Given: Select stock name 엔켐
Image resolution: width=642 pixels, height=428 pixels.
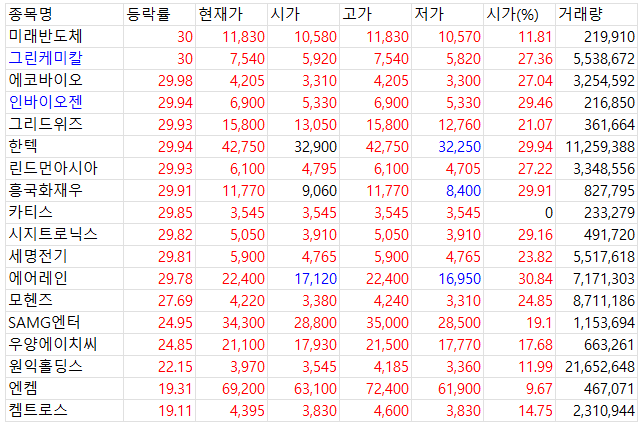Looking at the screenshot, I should pyautogui.click(x=23, y=389).
